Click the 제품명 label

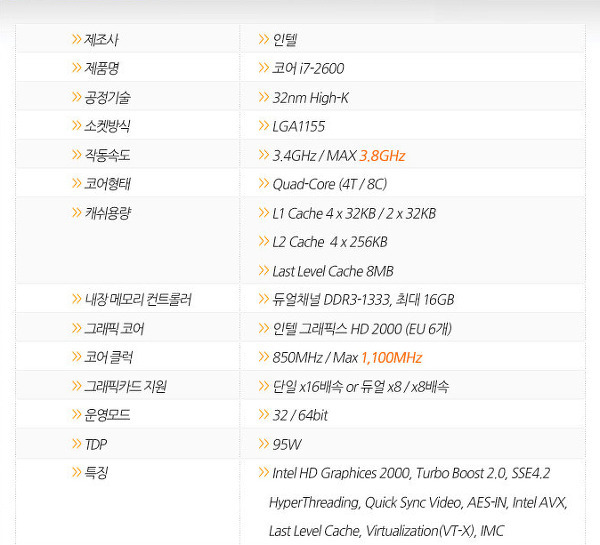click(x=102, y=69)
